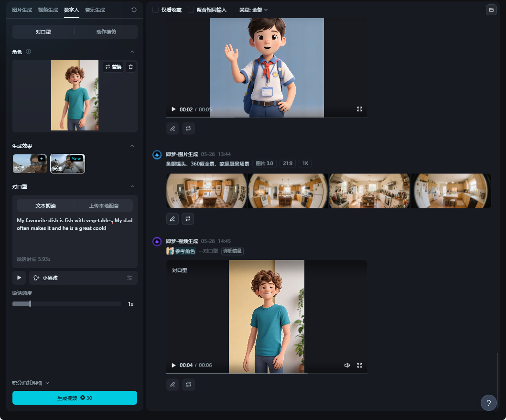
Task: Switch to the 音乐生成 tab
Action: pos(94,10)
